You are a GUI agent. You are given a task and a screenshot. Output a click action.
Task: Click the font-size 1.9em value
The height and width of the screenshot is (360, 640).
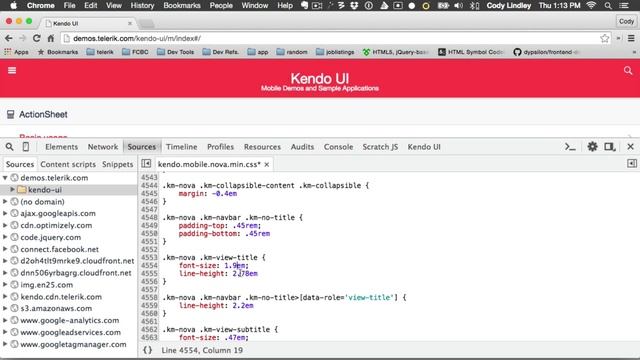[x=236, y=265]
